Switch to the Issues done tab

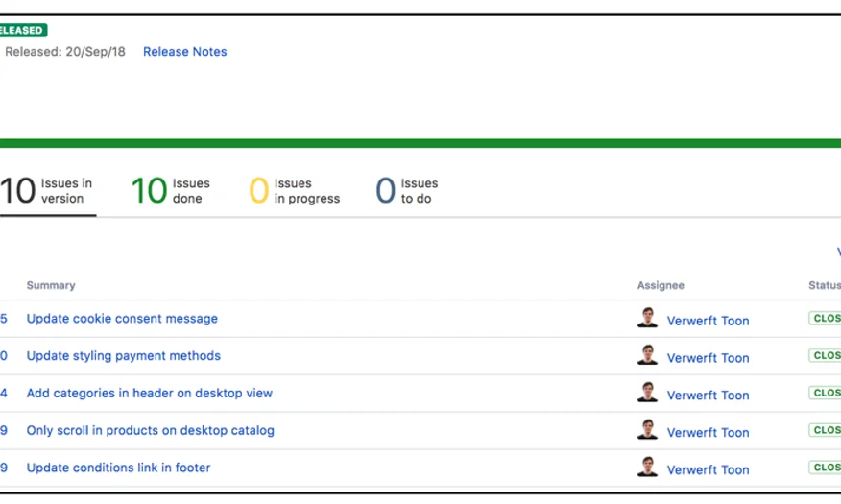pos(171,191)
